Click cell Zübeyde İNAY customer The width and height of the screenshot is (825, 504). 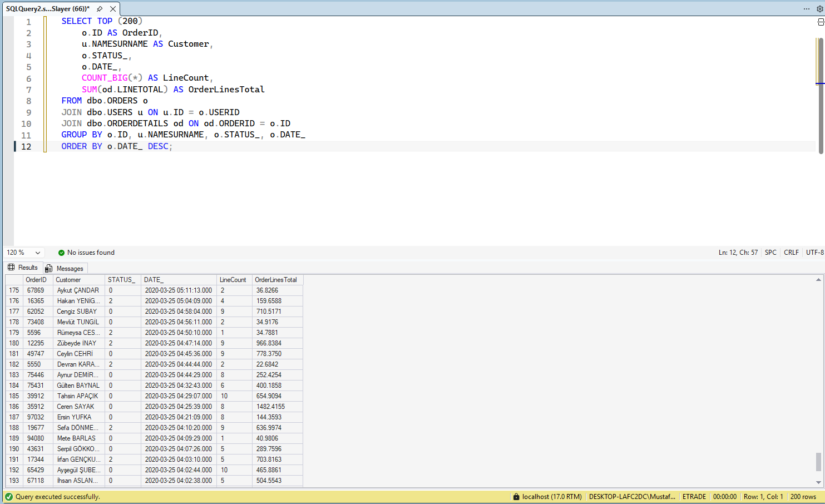coord(79,343)
